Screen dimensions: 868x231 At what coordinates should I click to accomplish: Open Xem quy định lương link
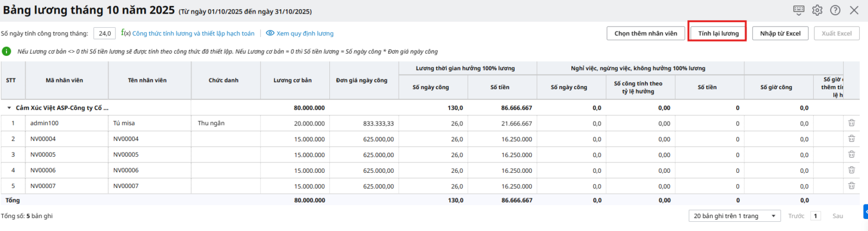[x=304, y=33]
